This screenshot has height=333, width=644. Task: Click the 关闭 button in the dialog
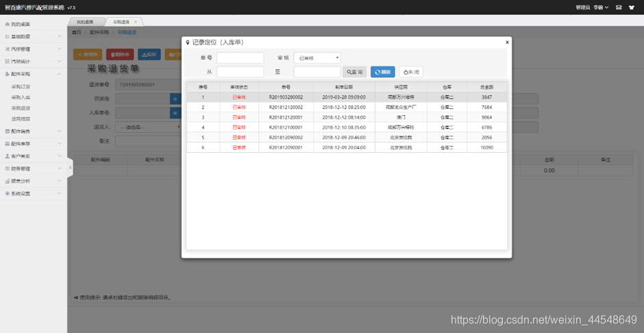(x=411, y=72)
